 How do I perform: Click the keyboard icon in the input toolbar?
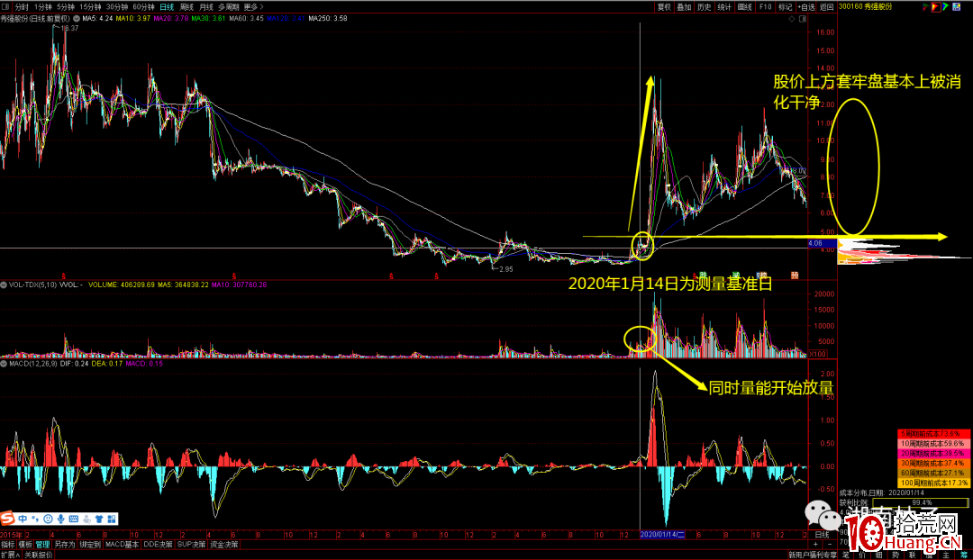(73, 518)
